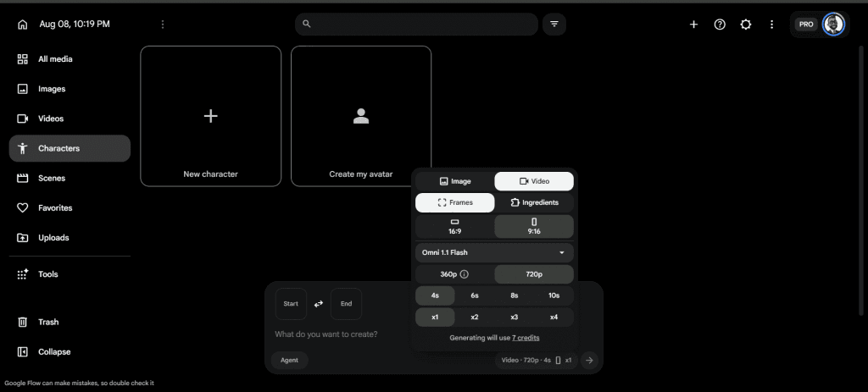Image resolution: width=868 pixels, height=392 pixels.
Task: Click the Start frame slot
Action: (x=292, y=304)
